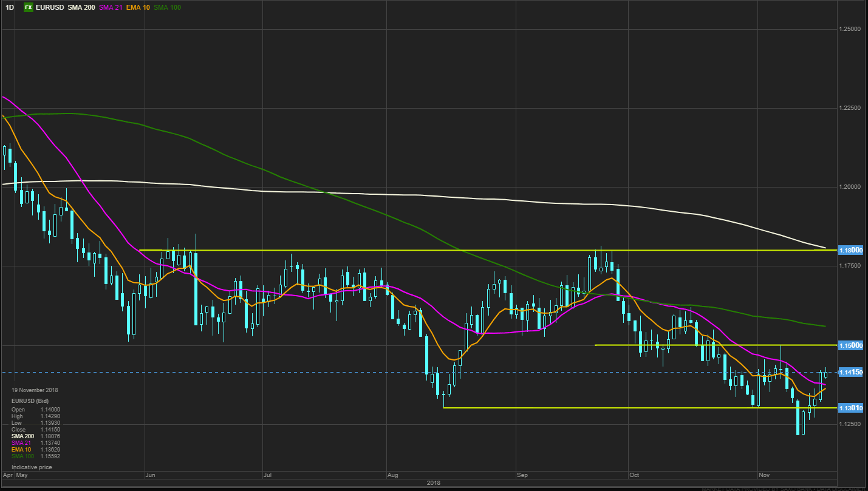868x491 pixels.
Task: Select the yellow support line at 1.13010
Action: (607, 408)
